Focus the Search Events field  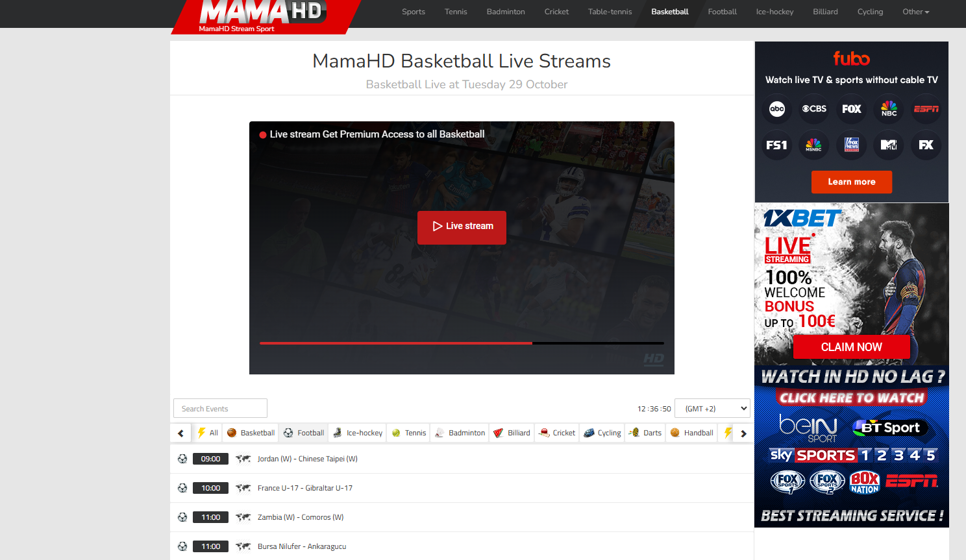(220, 409)
